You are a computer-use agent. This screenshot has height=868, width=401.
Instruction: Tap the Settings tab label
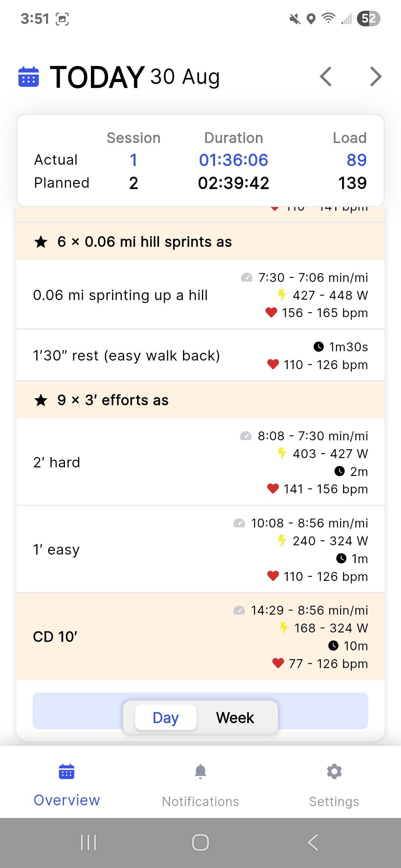pyautogui.click(x=334, y=802)
